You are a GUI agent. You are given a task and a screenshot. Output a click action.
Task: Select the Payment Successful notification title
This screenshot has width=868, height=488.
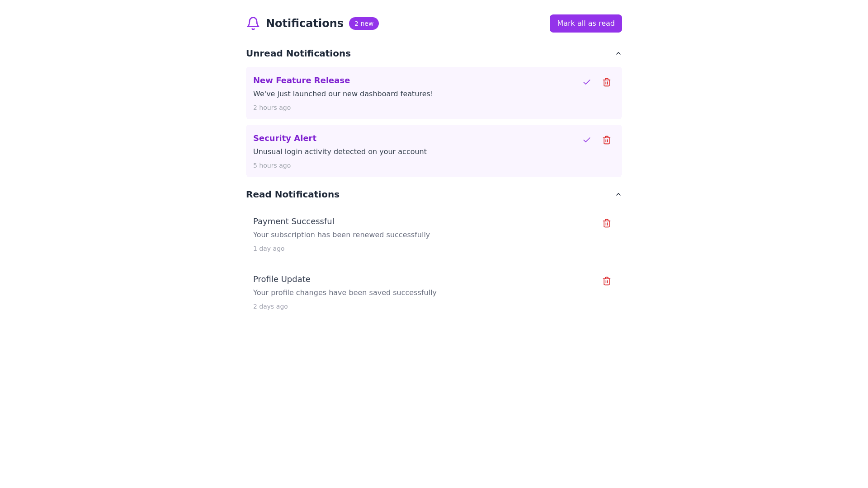point(294,221)
